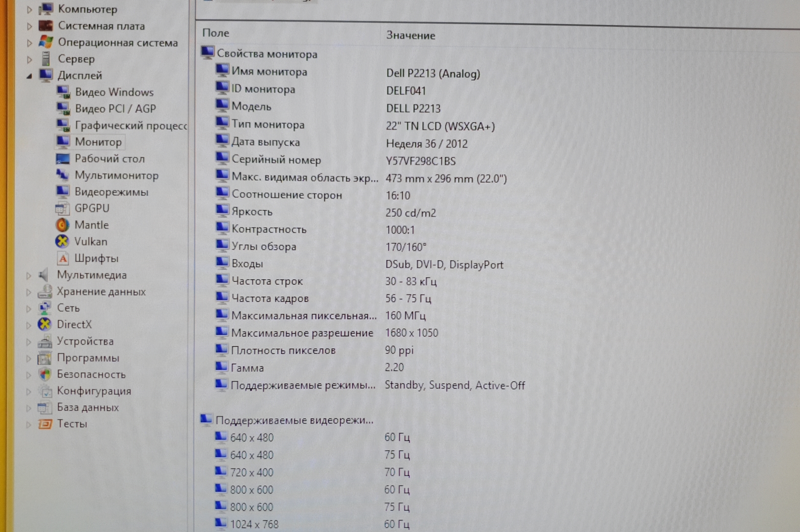Click the Сервер tower icon
This screenshot has height=532, width=800.
coord(46,59)
